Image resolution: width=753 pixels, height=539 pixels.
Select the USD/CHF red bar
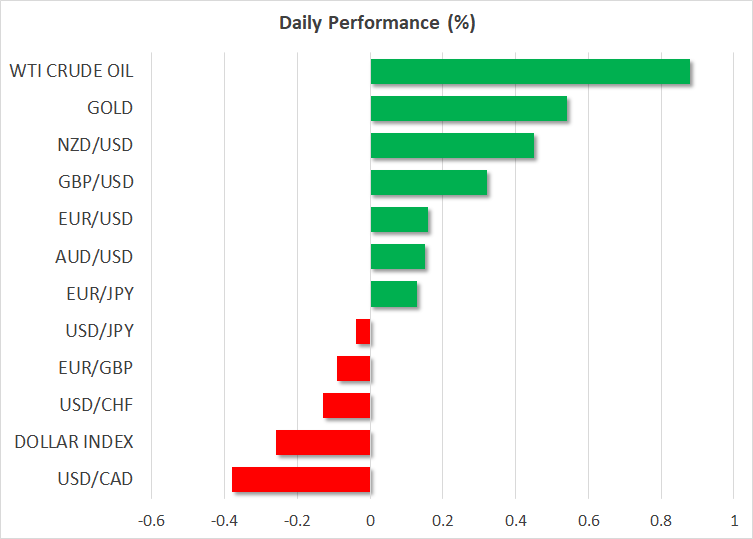(347, 405)
